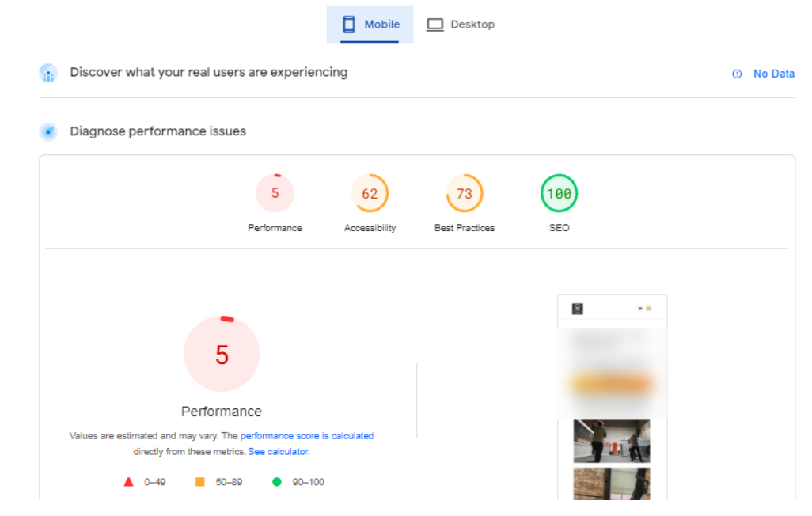Jump to Best Practices score gauge 73

(x=465, y=193)
